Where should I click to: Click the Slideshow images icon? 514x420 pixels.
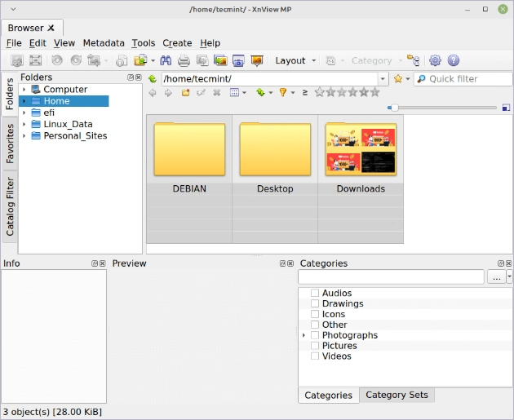[x=220, y=60]
